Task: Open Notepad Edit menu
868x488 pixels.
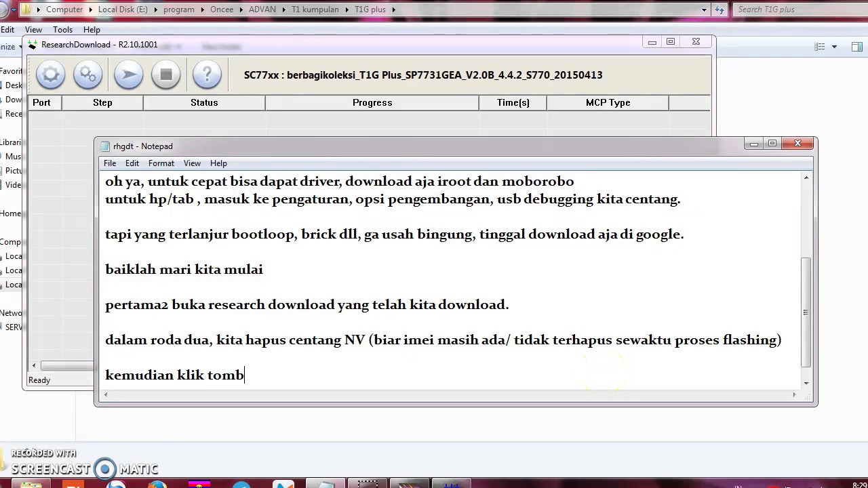Action: [x=132, y=163]
